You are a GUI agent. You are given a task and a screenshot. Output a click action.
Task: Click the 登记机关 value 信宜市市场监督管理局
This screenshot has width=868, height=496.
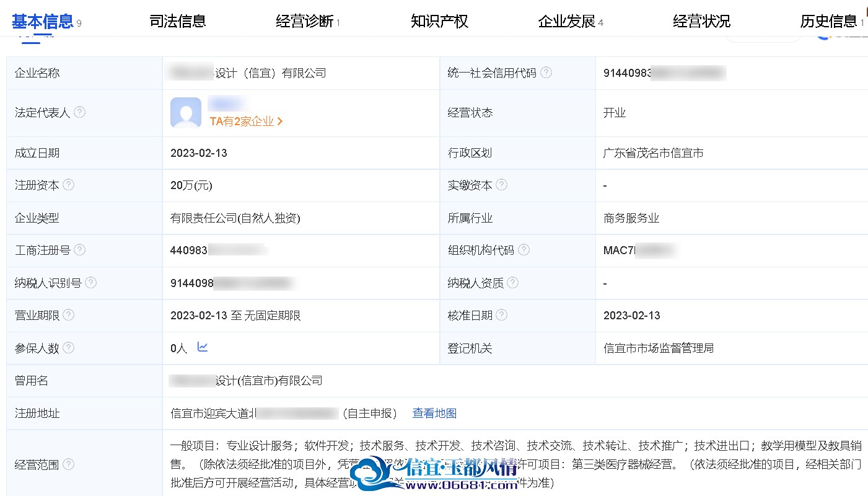(x=659, y=348)
